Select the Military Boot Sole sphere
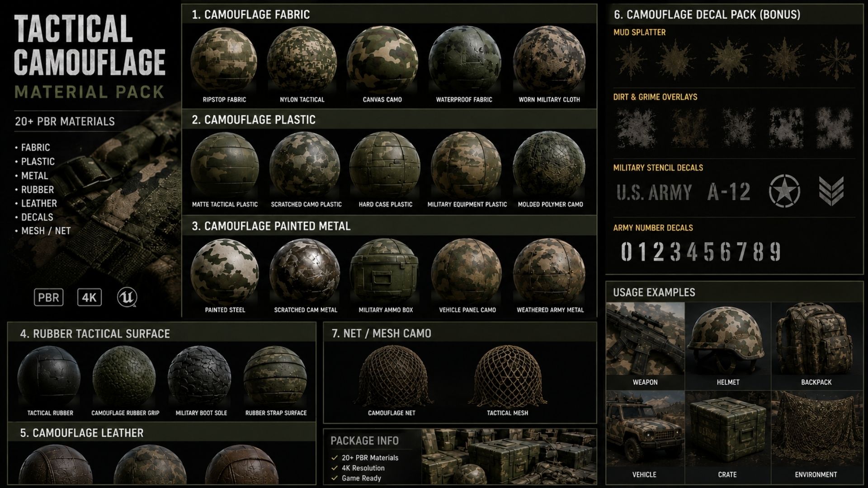This screenshot has height=488, width=868. pos(200,377)
